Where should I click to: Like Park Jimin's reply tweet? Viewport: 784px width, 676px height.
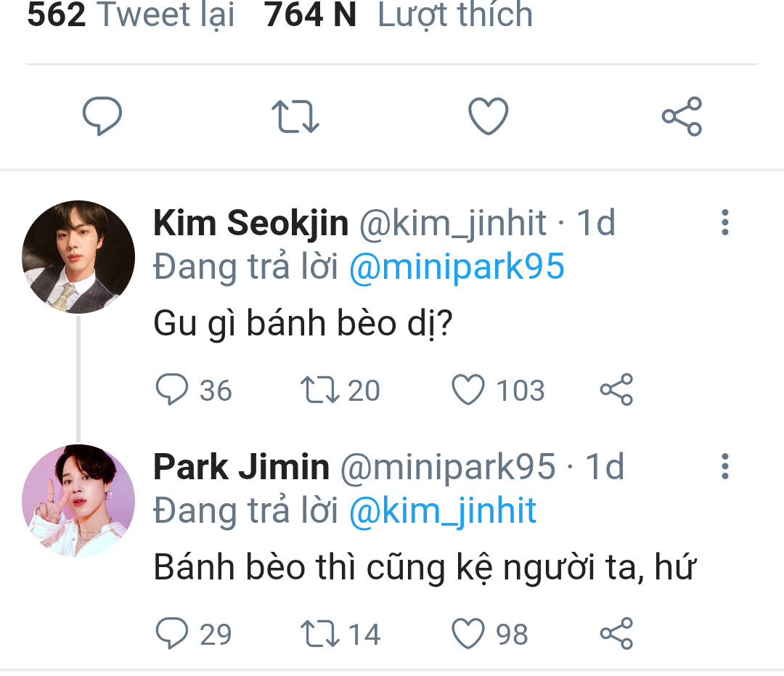click(468, 634)
